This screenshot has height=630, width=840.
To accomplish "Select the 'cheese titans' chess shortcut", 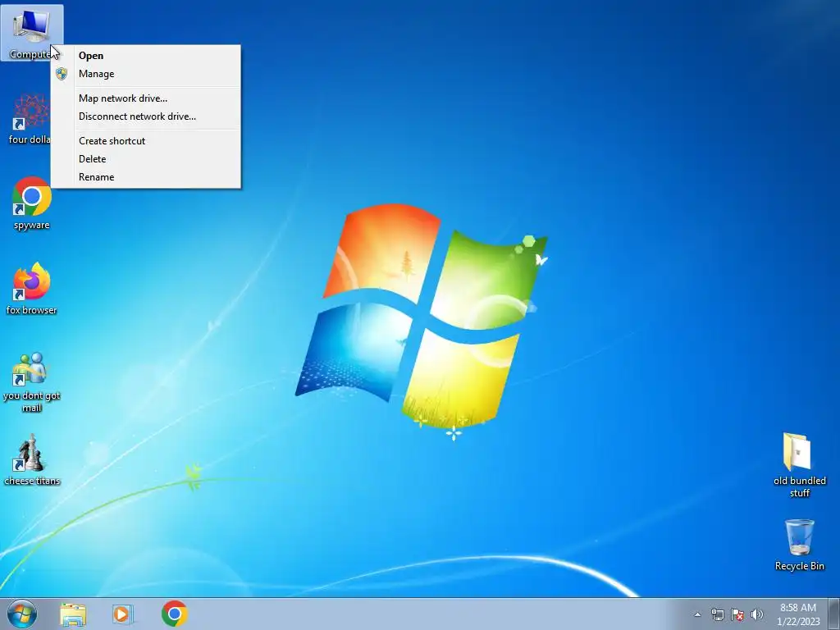I will (32, 460).
